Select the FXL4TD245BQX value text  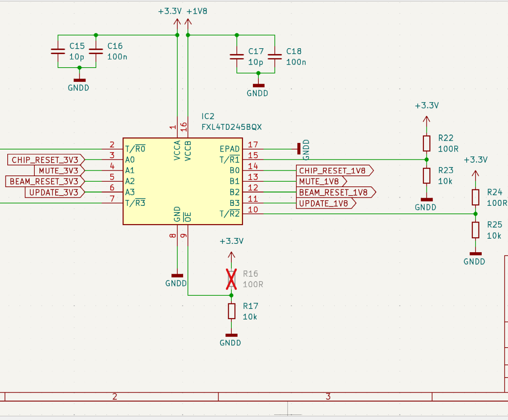(x=231, y=127)
